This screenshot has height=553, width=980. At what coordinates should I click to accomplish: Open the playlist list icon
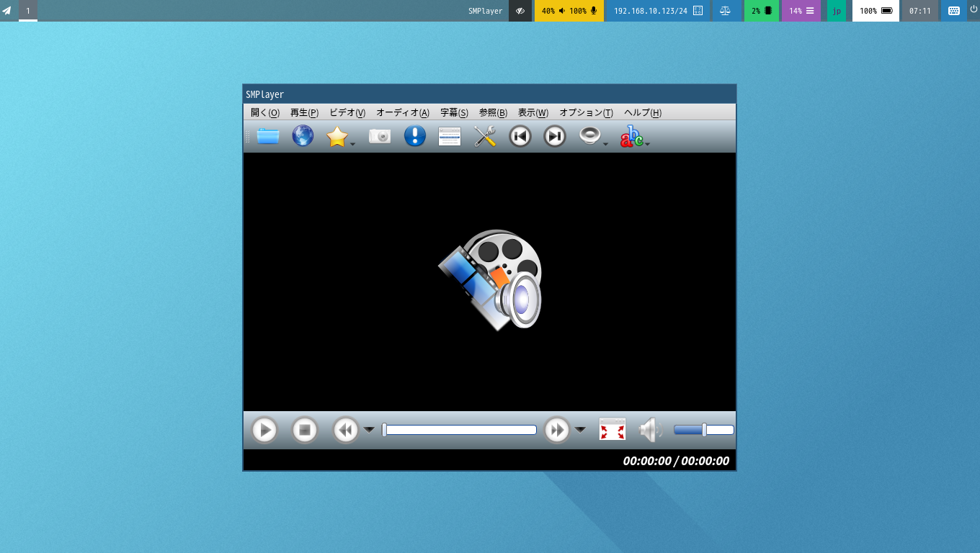tap(450, 136)
